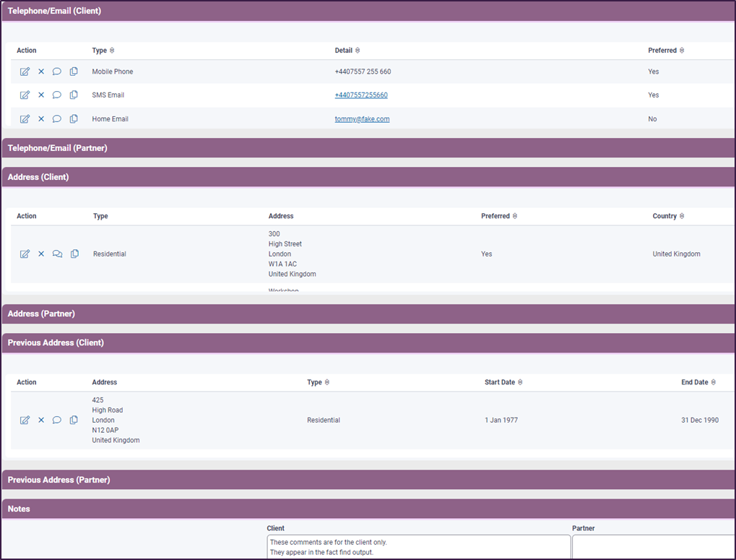Open the tommy@fake.com email link
The height and width of the screenshot is (560, 736).
point(362,119)
